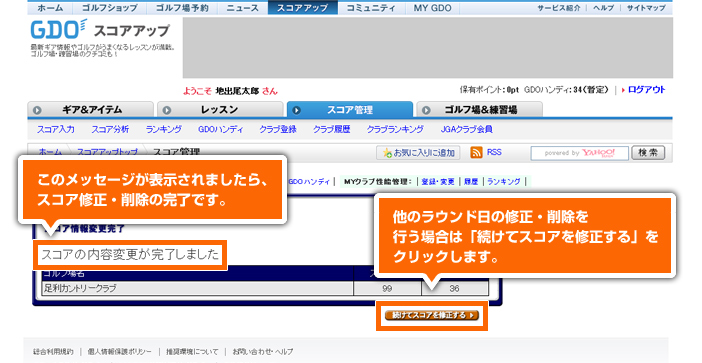702x363 pixels.
Task: Click the サイトマップ link at top
Action: point(646,8)
